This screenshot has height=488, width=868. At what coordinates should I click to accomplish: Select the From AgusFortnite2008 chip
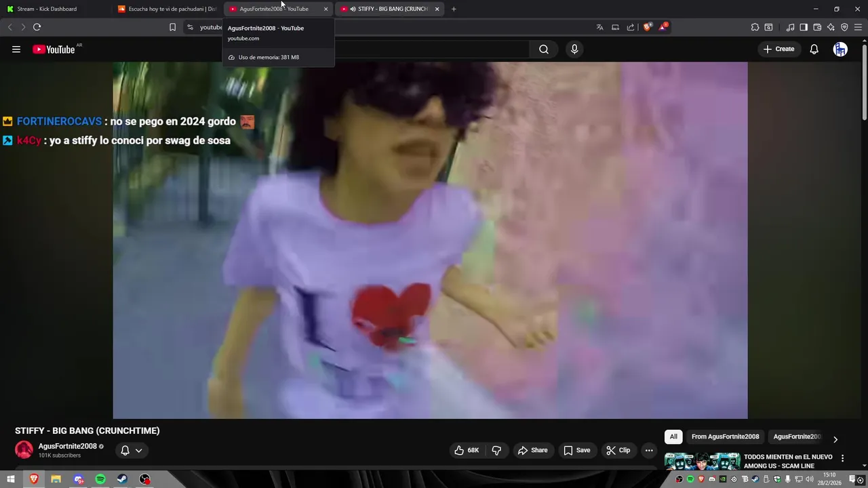[725, 436]
